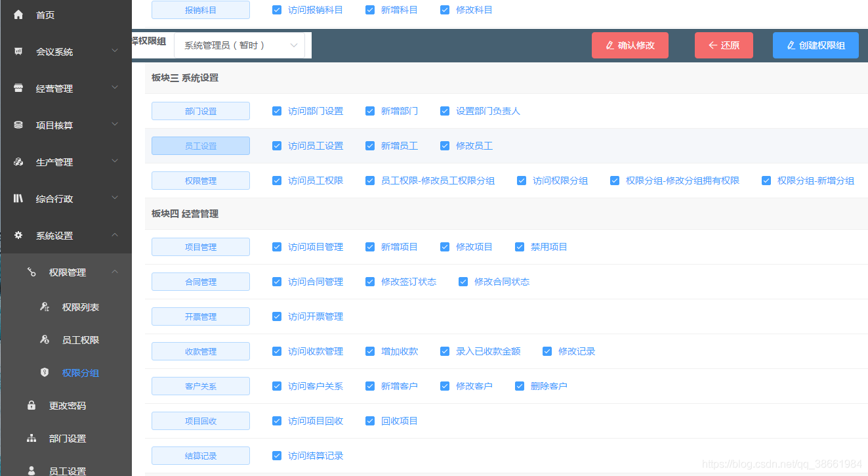Open the 系统管理员（暂时）permission group dropdown

point(239,45)
